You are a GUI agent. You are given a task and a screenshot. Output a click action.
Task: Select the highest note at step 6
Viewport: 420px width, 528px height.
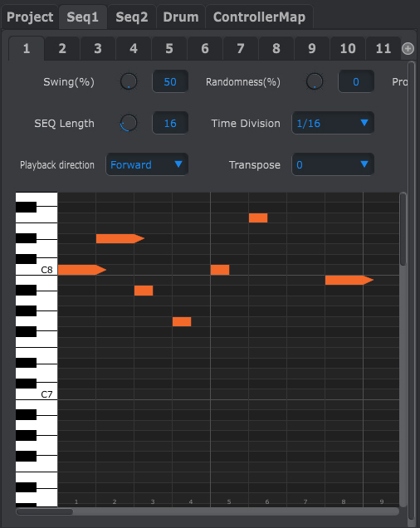tap(258, 218)
